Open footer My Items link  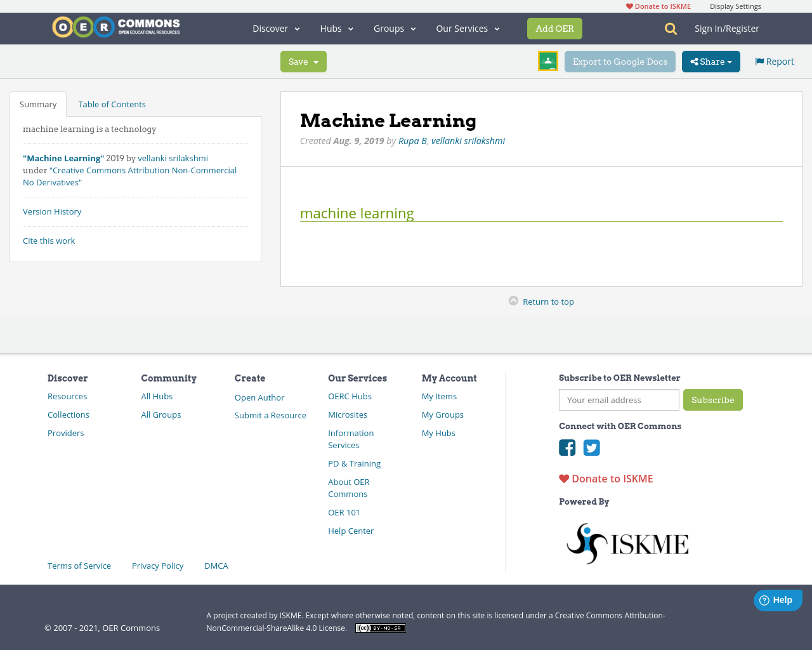click(x=439, y=396)
